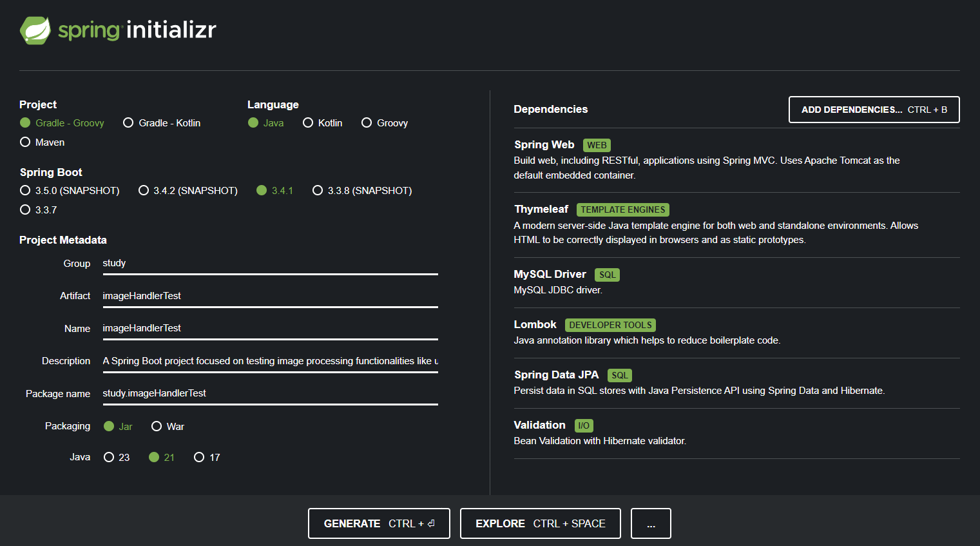Viewport: 980px width, 546px height.
Task: Select Jar packaging option
Action: [x=118, y=426]
